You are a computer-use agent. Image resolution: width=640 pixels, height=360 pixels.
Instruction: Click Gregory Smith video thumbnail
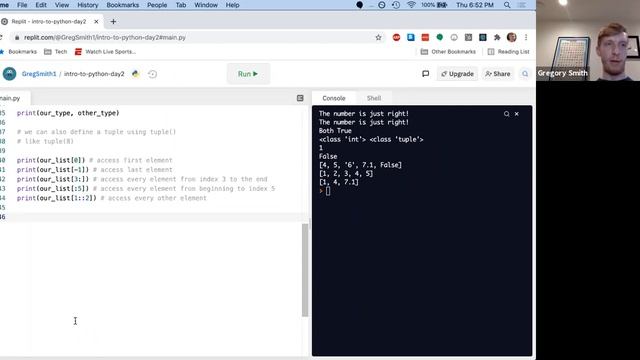tap(588, 40)
